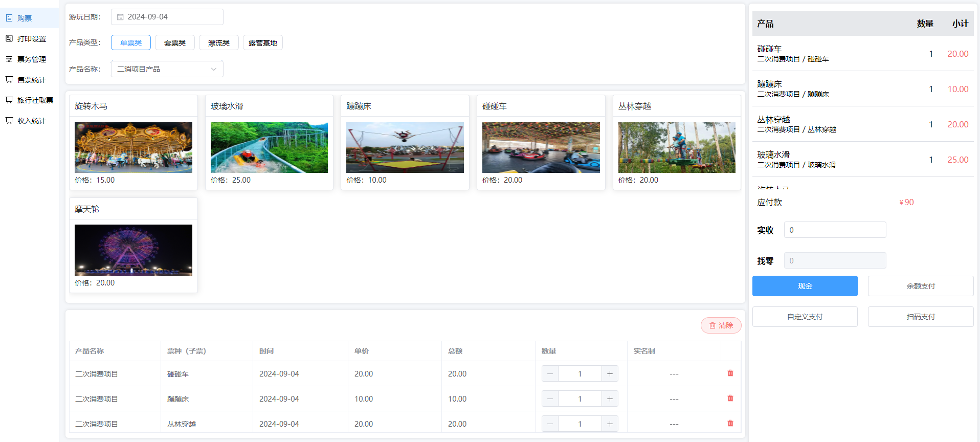Viewport: 980px width, 442px height.
Task: Select 蹦蹦床 item in cart list
Action: (x=863, y=89)
